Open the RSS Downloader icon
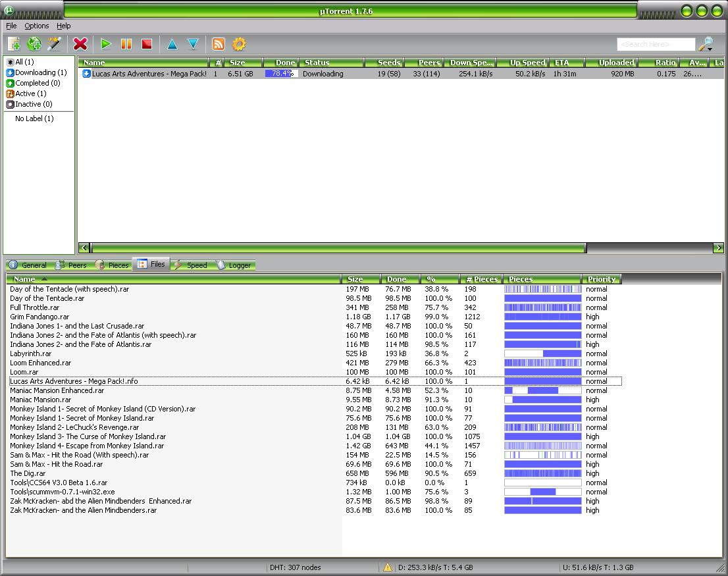Image resolution: width=728 pixels, height=576 pixels. (x=219, y=44)
